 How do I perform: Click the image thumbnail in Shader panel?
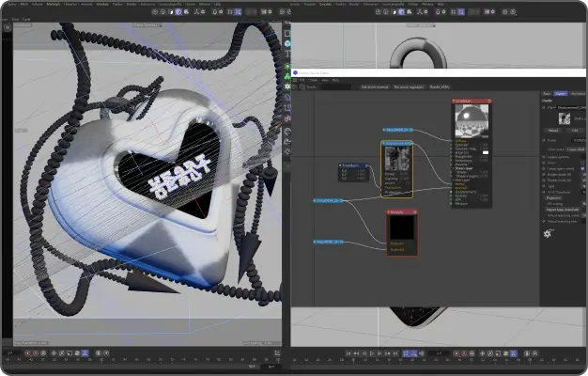point(564,118)
